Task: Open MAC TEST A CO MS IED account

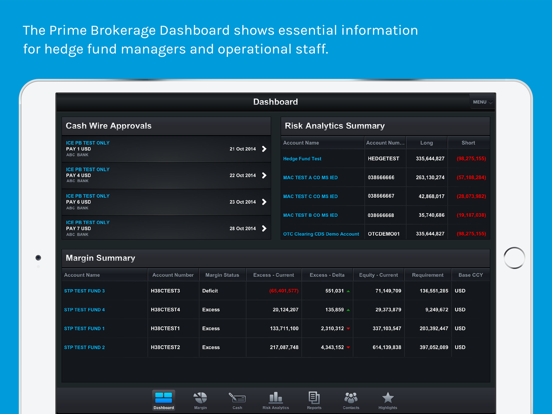Action: [310, 177]
